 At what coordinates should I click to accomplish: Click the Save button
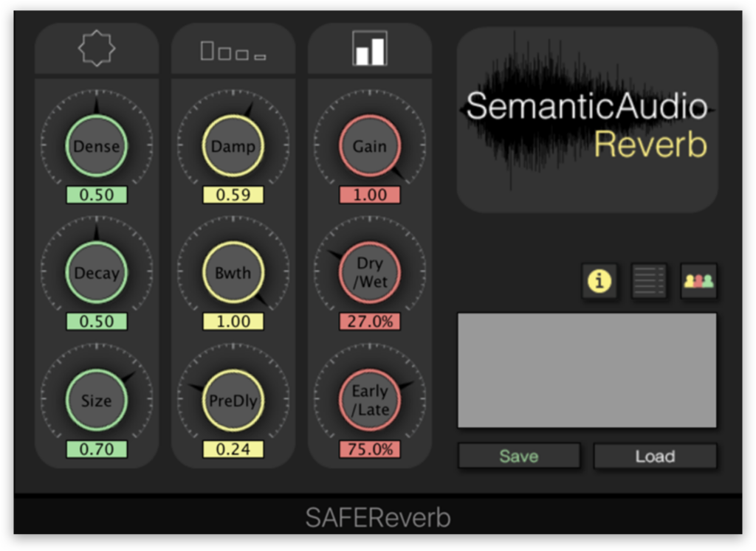518,455
